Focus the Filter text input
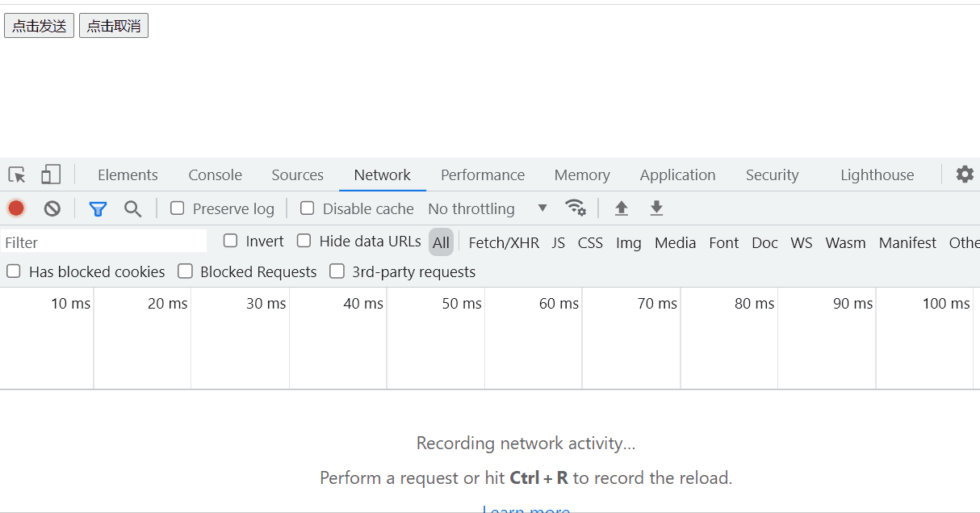Viewport: 980px width, 513px height. coord(104,242)
